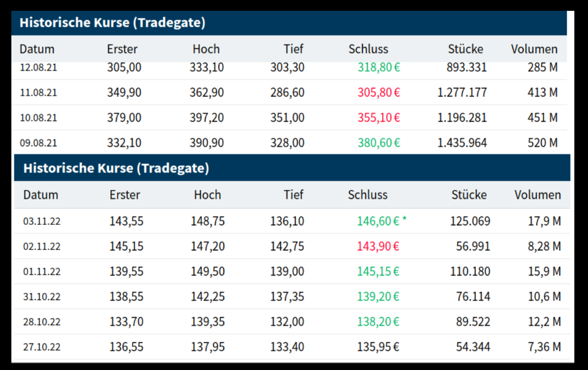Viewport: 588px width, 370px height.
Task: Select the 397,20 high value for 10.08.21
Action: tap(206, 118)
